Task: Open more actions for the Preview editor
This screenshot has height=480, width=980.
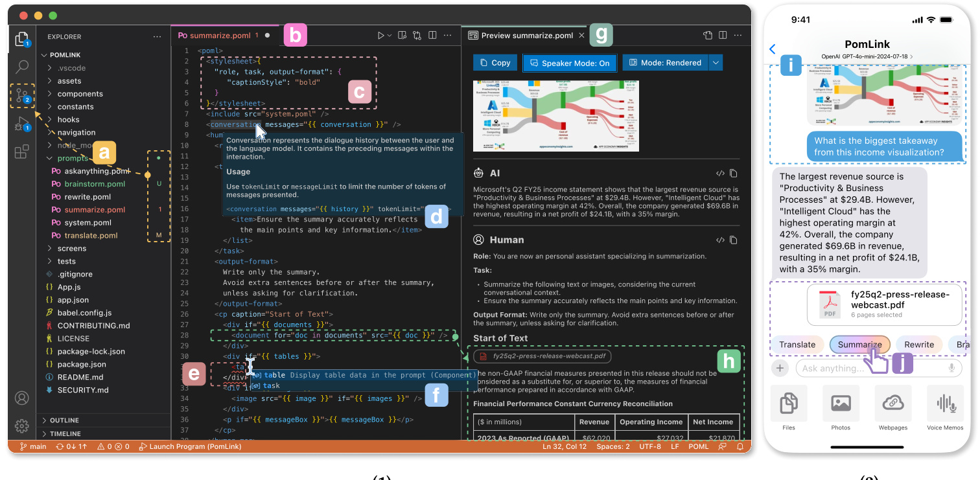Action: (739, 36)
